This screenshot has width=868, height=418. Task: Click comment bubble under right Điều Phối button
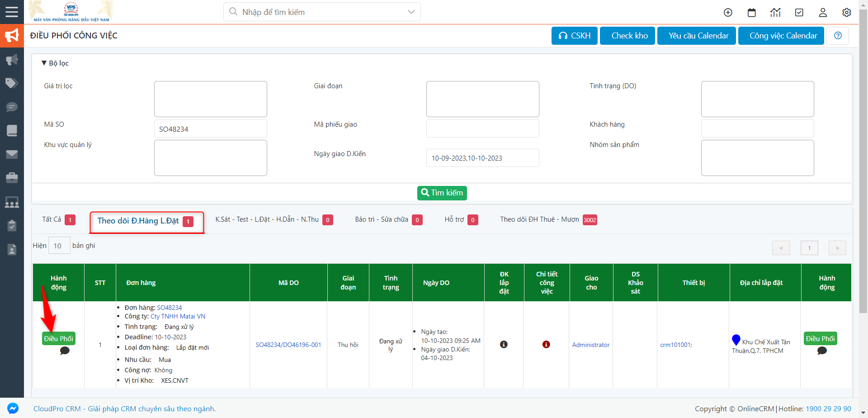(822, 351)
